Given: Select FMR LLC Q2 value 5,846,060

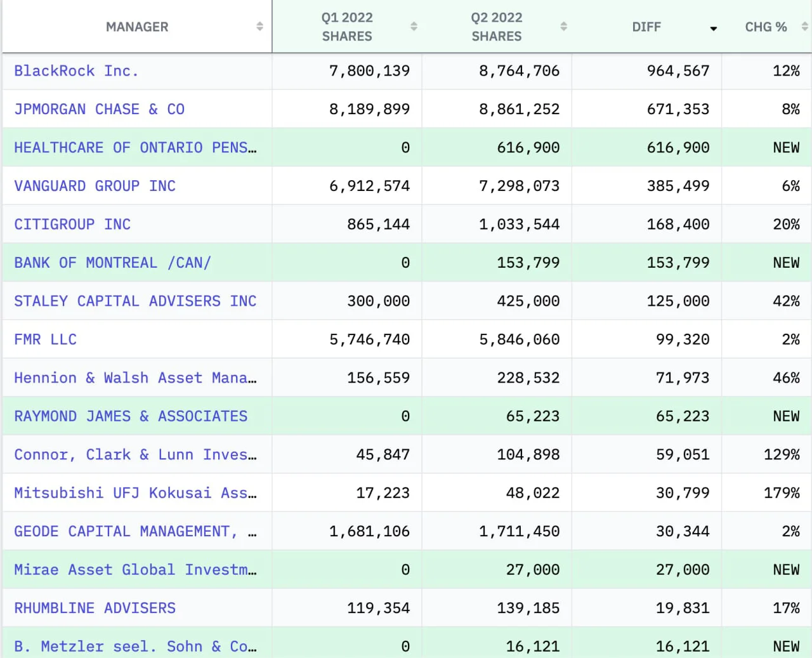Looking at the screenshot, I should 519,339.
